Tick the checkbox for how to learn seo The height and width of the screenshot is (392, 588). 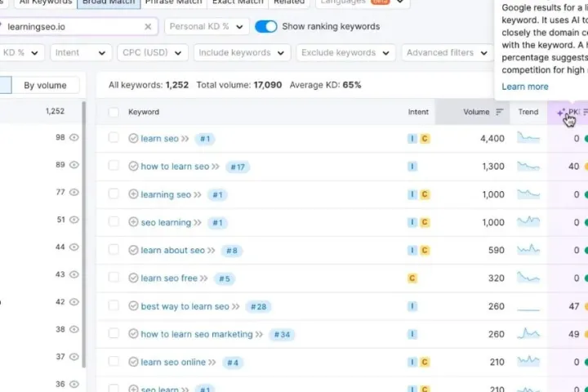pos(114,166)
